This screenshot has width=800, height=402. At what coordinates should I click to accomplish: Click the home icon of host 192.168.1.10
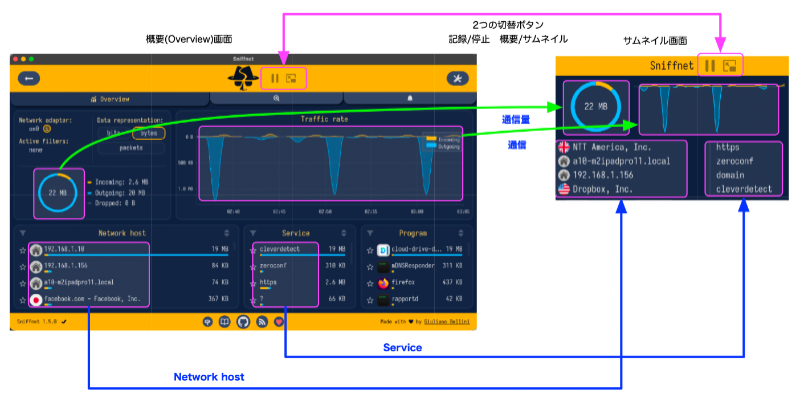pyautogui.click(x=36, y=250)
